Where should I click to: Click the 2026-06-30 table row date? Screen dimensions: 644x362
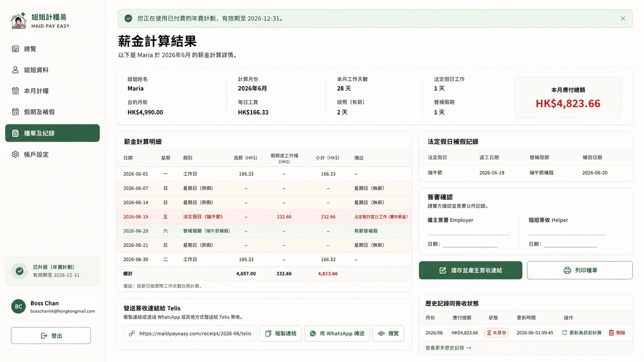[x=136, y=260]
